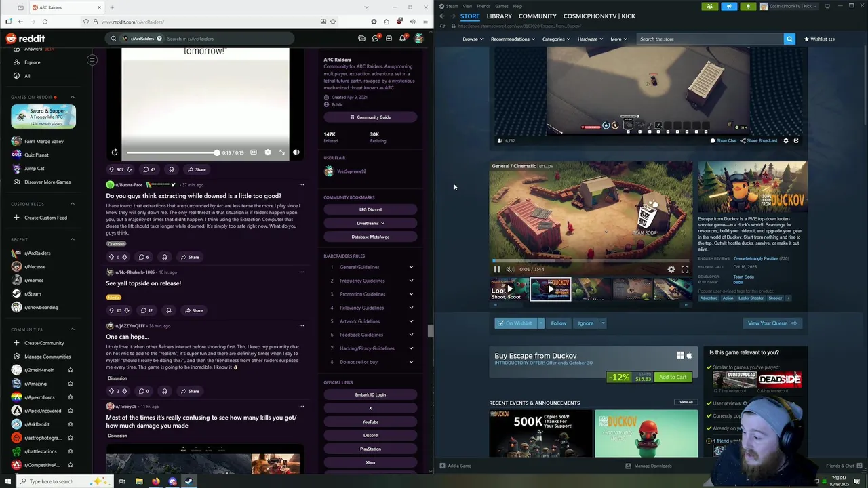The image size is (868, 488).
Task: Open Steam COMMUNITY tab
Action: pyautogui.click(x=538, y=16)
